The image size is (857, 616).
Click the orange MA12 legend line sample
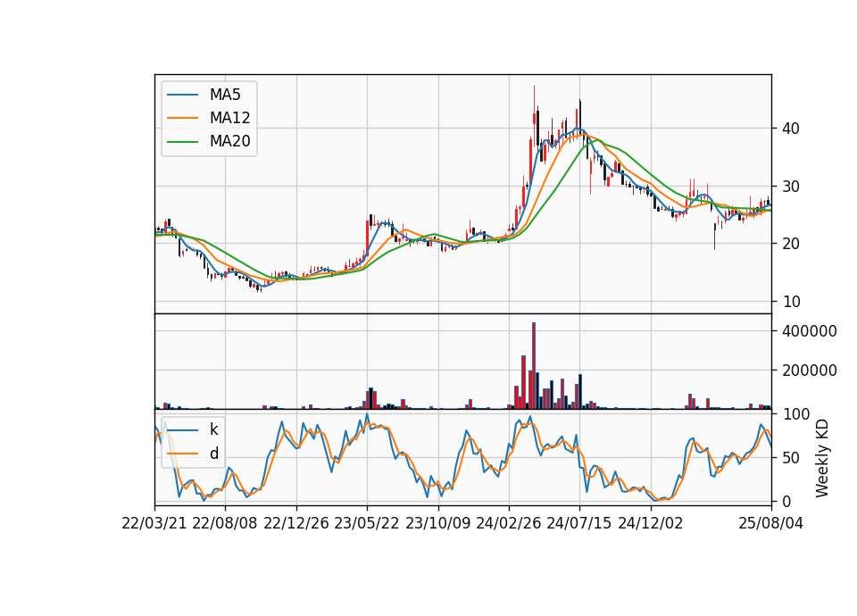[x=182, y=118]
